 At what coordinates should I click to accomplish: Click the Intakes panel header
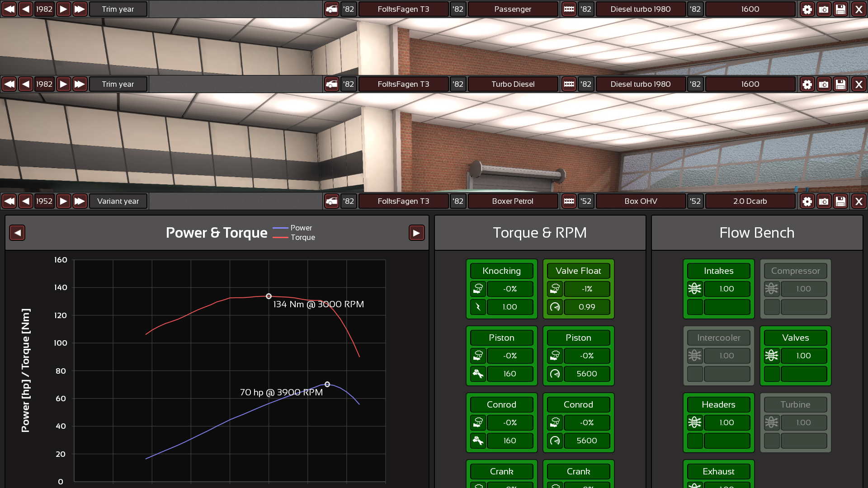[718, 271]
